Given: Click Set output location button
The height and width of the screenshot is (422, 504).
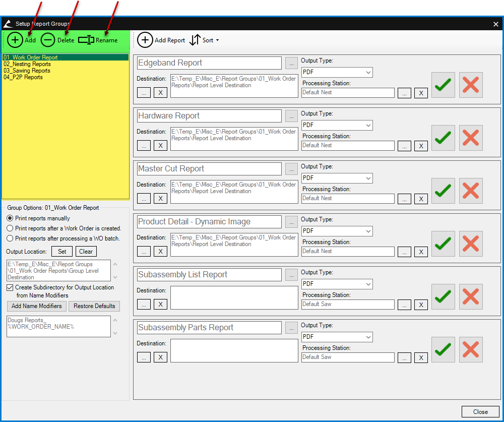Looking at the screenshot, I should (x=62, y=252).
